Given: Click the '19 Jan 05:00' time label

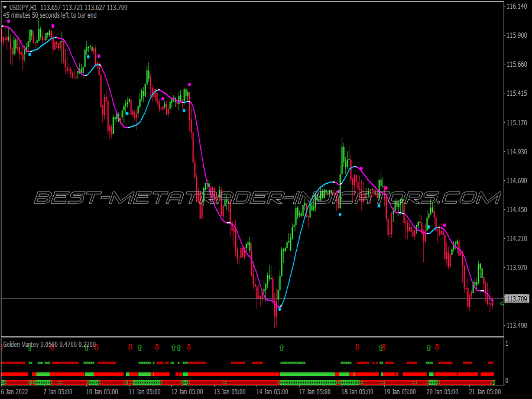Looking at the screenshot, I should [400, 392].
